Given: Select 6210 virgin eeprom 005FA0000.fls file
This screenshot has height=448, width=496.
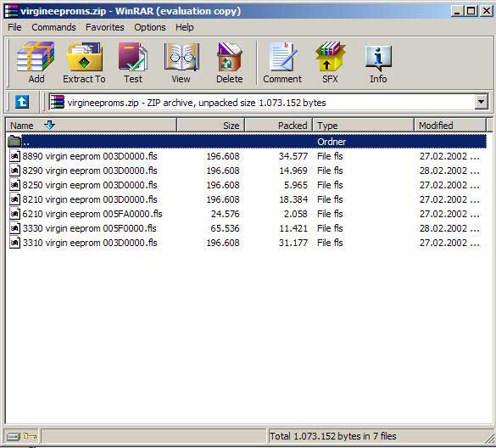Looking at the screenshot, I should (246, 214).
